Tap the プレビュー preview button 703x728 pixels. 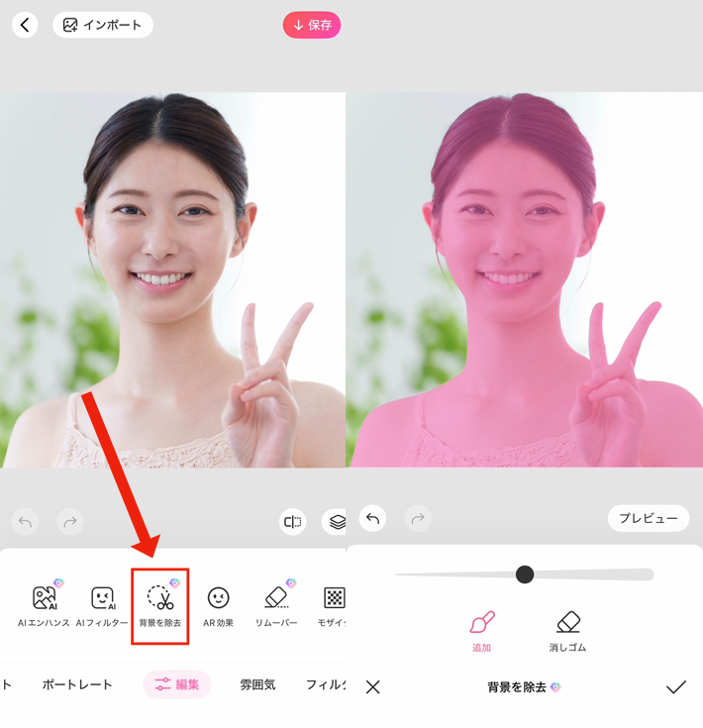pos(649,518)
